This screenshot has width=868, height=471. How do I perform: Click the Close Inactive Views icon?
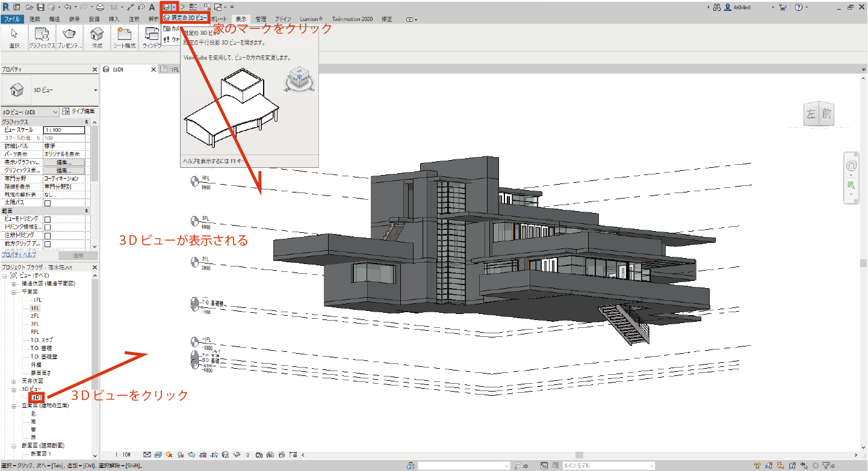[x=206, y=7]
